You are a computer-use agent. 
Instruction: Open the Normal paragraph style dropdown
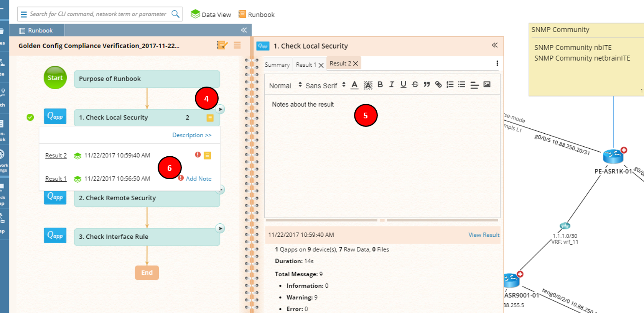click(x=285, y=85)
